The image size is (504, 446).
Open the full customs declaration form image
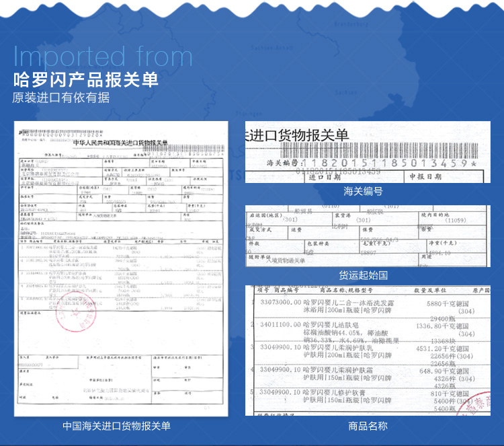tap(121, 268)
